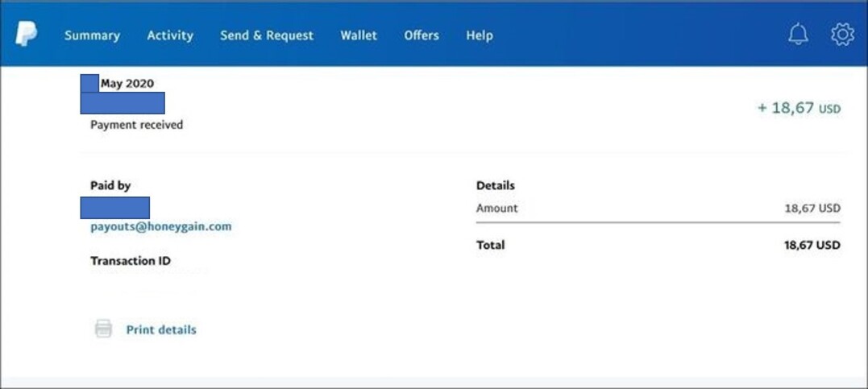Click the May 2020 date text
The image size is (868, 389).
pyautogui.click(x=127, y=84)
